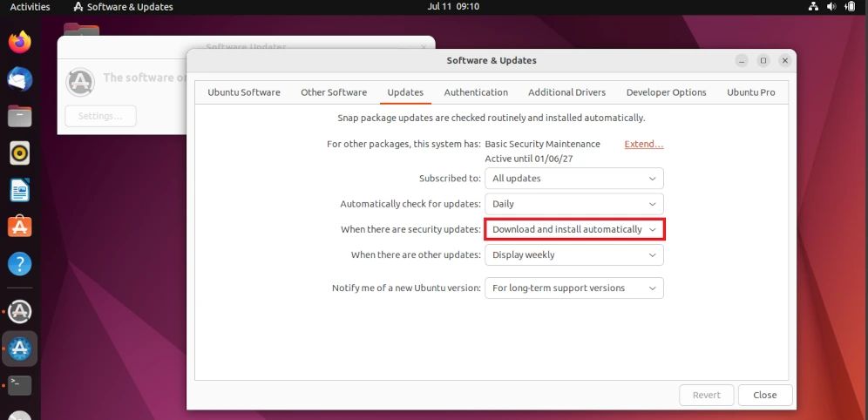Open Rhythmbox music player in dock
Screen dimensions: 868x420
[20, 153]
